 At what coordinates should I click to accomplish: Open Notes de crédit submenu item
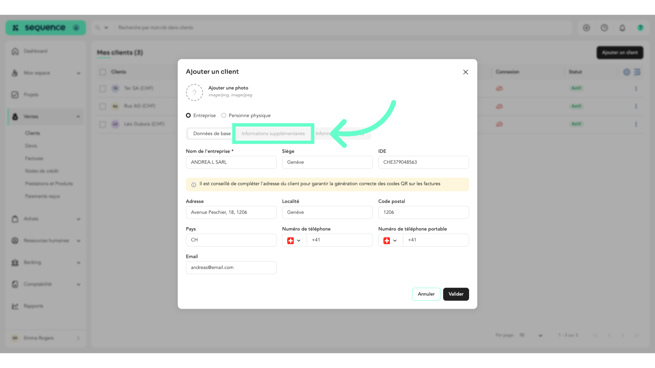point(42,171)
